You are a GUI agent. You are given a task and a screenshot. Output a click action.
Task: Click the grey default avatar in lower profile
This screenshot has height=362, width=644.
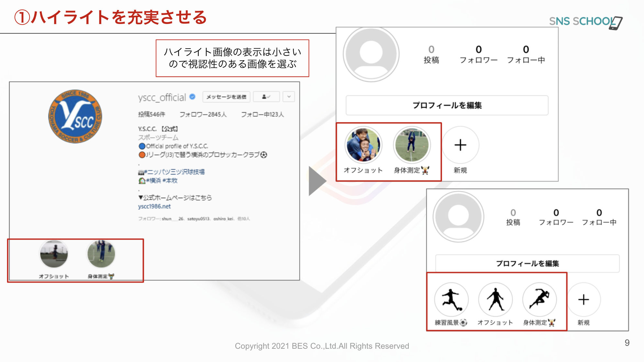pos(459,217)
